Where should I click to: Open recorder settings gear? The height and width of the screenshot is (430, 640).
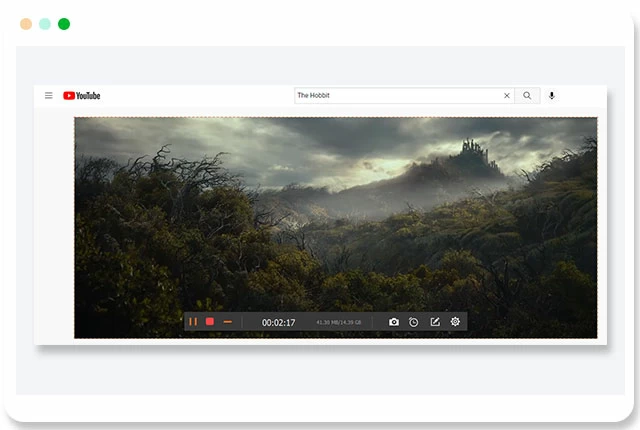455,322
